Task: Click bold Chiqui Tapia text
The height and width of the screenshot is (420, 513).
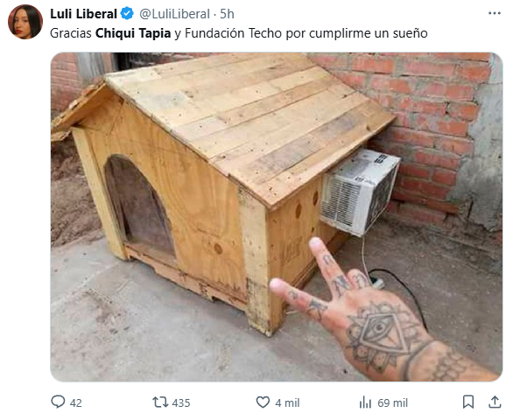Action: (x=133, y=33)
